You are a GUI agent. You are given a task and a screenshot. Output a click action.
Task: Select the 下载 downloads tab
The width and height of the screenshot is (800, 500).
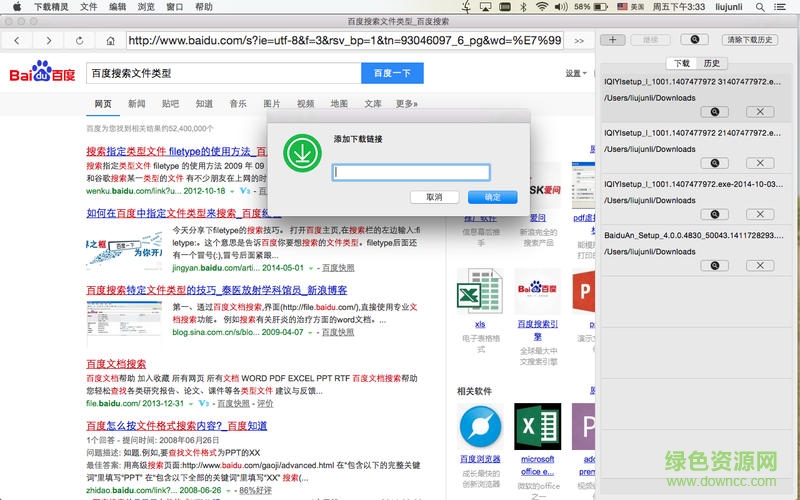[x=682, y=63]
